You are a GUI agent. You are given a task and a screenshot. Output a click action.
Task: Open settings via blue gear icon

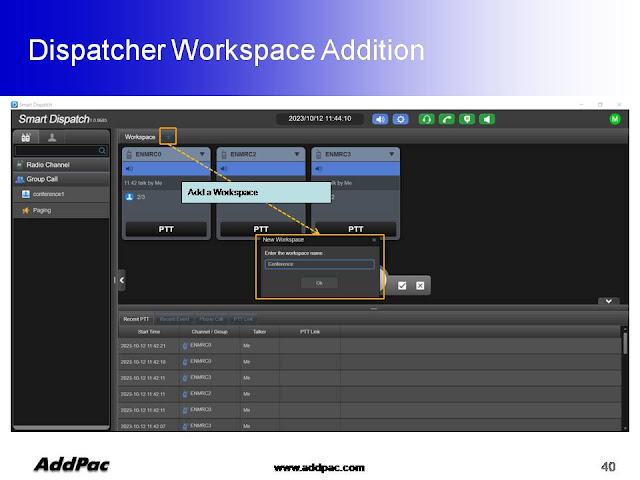tap(400, 119)
